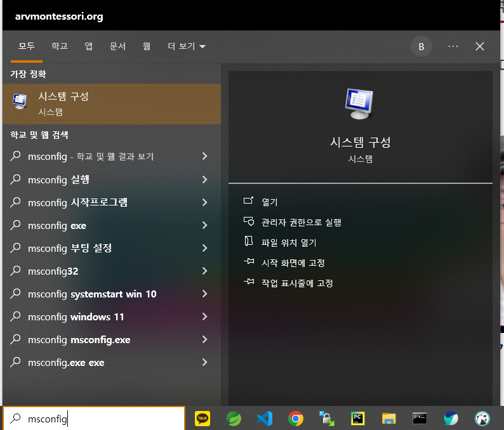Click the 시스템 구성 title in preview pane
The width and height of the screenshot is (504, 430).
coord(361,142)
